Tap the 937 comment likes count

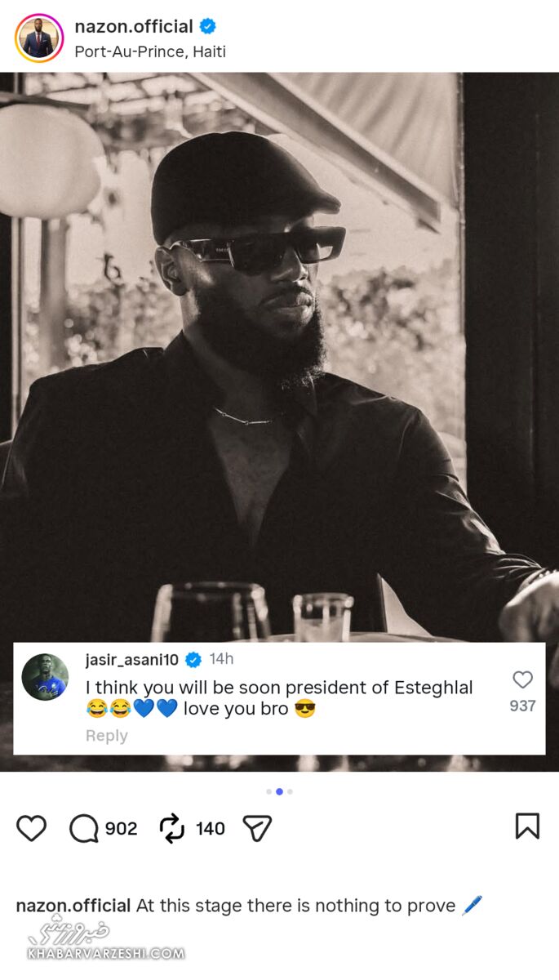click(x=522, y=706)
